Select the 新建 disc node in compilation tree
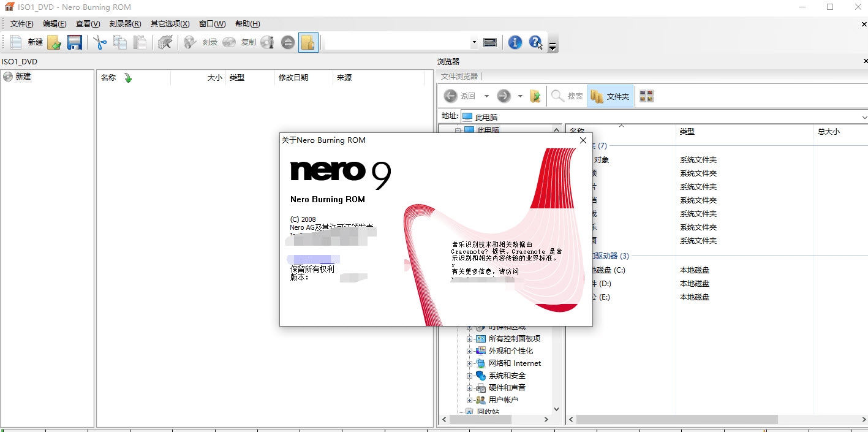868x432 pixels. (23, 77)
